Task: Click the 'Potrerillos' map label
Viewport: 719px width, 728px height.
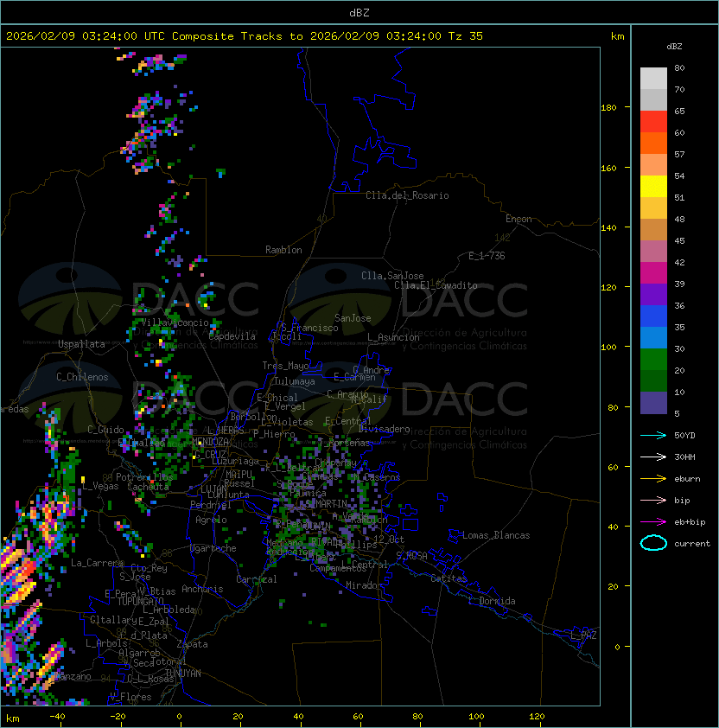Action: click(x=144, y=476)
